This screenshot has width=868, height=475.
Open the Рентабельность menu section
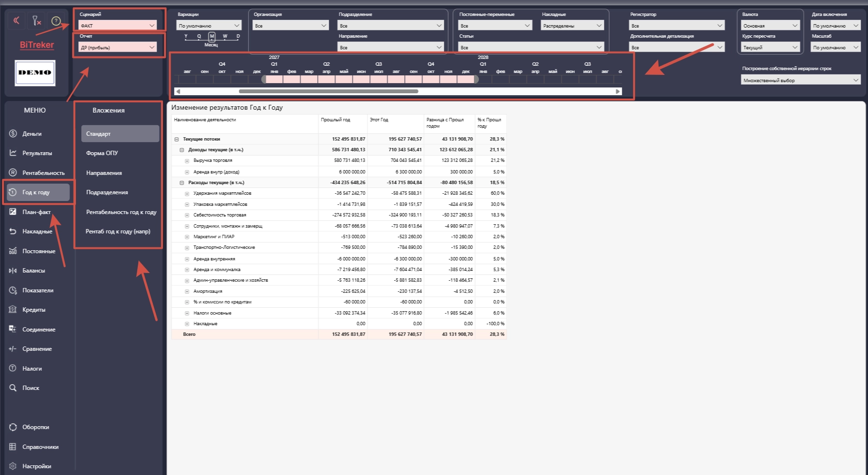(x=43, y=173)
